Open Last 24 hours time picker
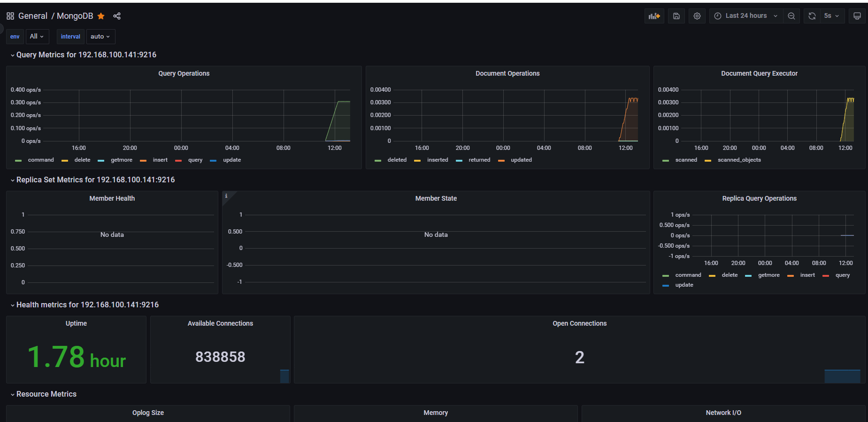 pyautogui.click(x=746, y=16)
